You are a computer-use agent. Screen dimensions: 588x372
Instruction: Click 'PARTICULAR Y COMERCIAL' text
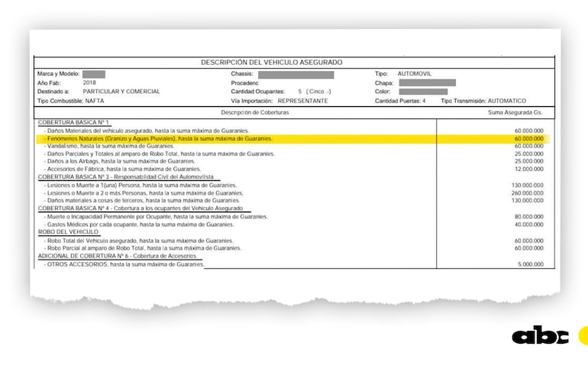(x=121, y=92)
